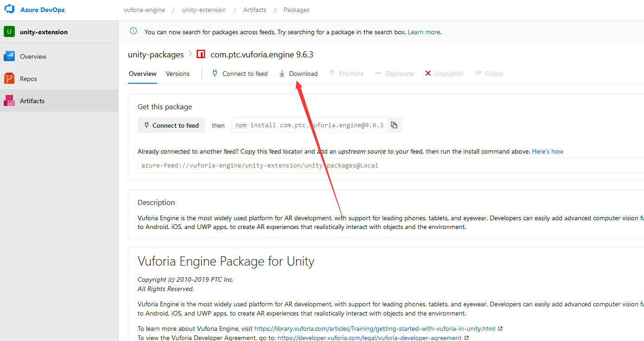Click the Follow eye icon
Screen dimensions: 644x341
tap(479, 73)
